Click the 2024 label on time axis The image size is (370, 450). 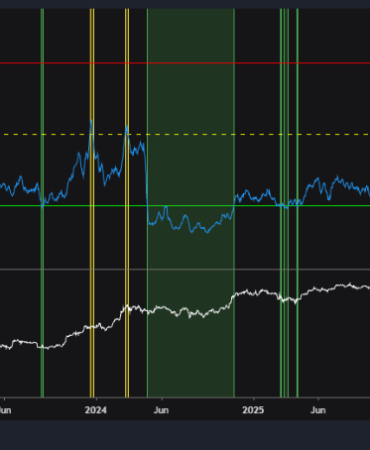tap(96, 410)
